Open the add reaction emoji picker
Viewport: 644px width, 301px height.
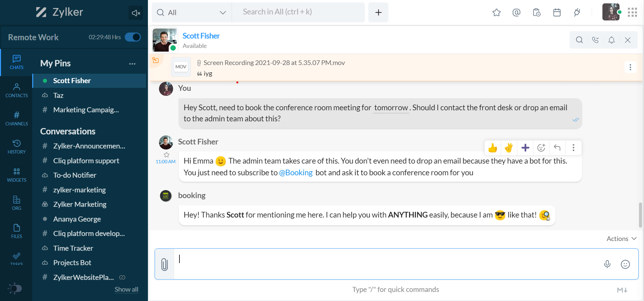[x=541, y=148]
